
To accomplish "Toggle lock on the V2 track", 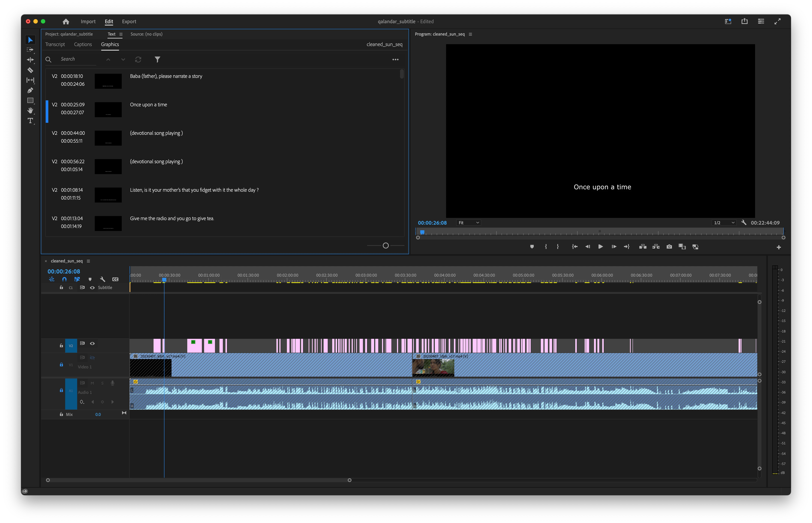I will 61,345.
